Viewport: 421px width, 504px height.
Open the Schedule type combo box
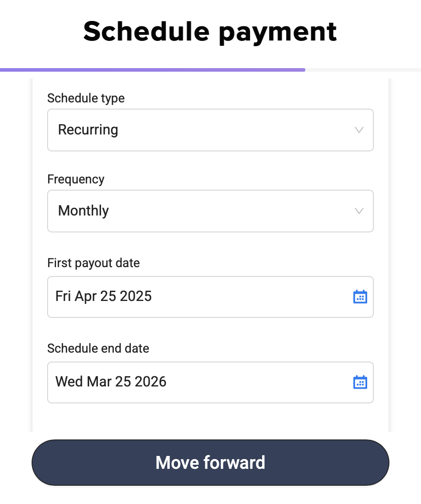tap(210, 130)
